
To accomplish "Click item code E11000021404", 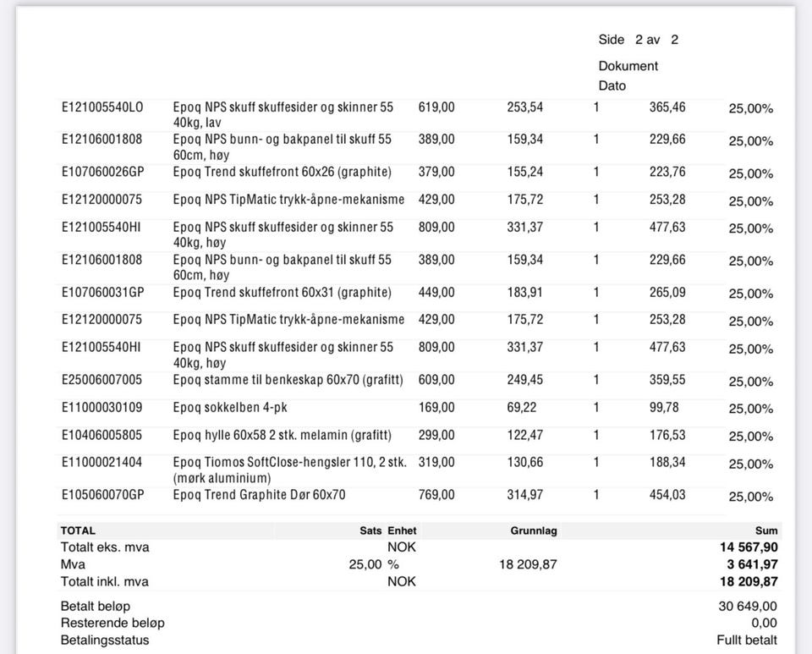I will click(101, 462).
